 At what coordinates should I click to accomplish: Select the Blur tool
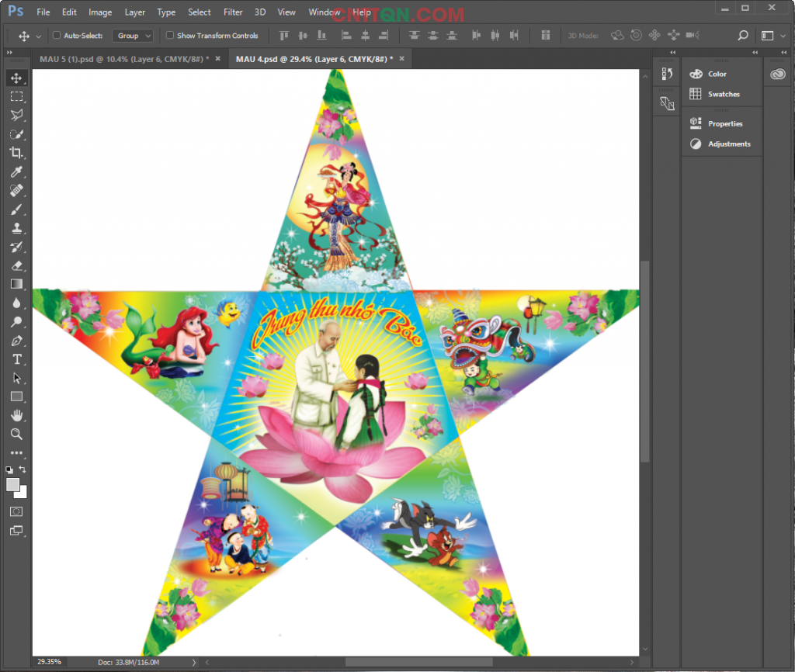[16, 303]
